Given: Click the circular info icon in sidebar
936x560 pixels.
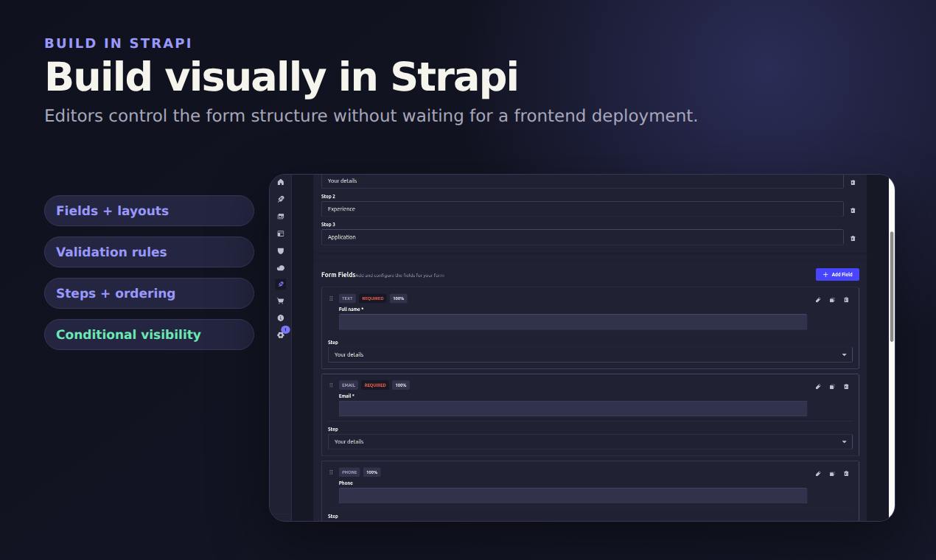Looking at the screenshot, I should point(281,318).
